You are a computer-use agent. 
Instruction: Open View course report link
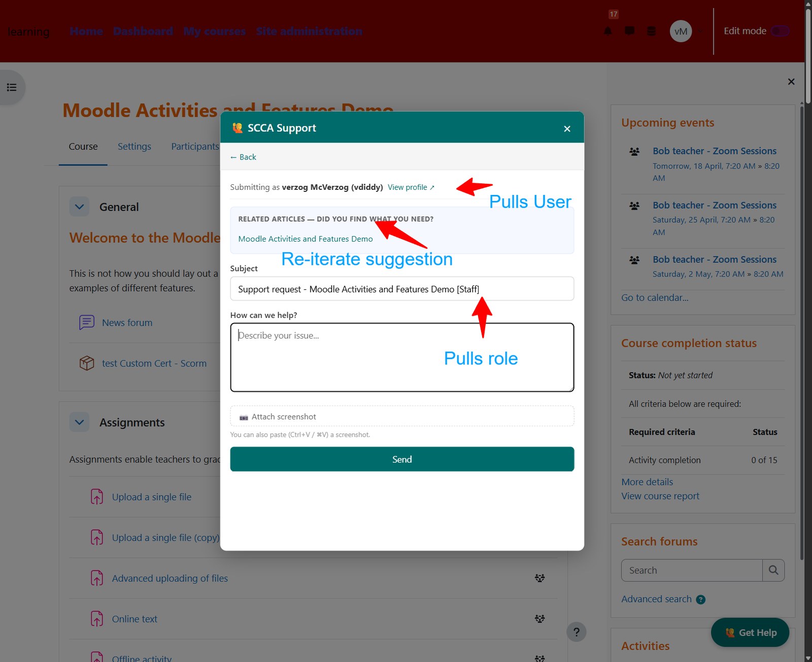point(660,496)
